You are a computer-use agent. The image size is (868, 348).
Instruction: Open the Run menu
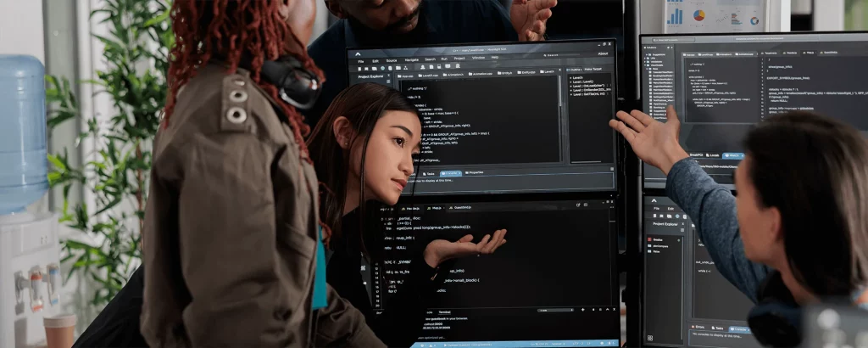(444, 59)
